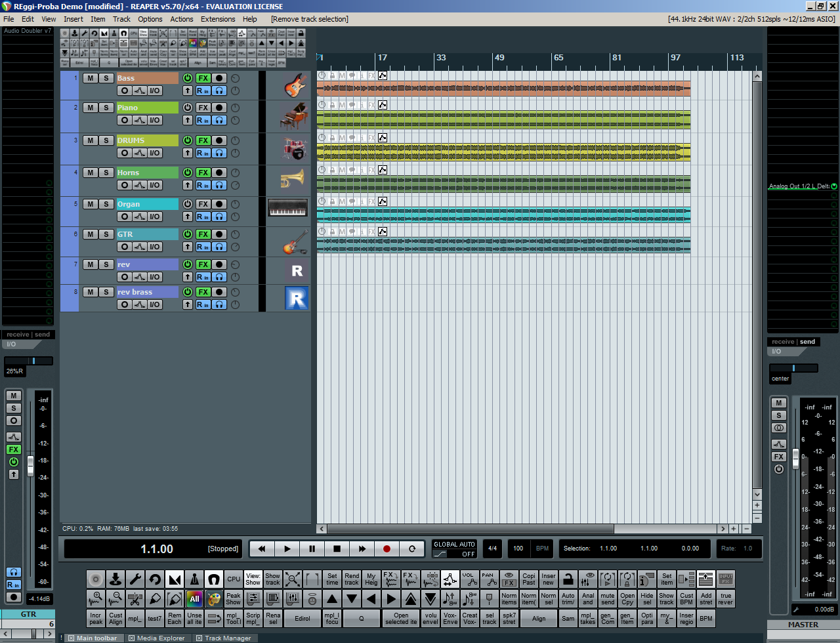Screen dimensions: 840x643
Task: Open I/O routing for rev brass track
Action: click(155, 304)
